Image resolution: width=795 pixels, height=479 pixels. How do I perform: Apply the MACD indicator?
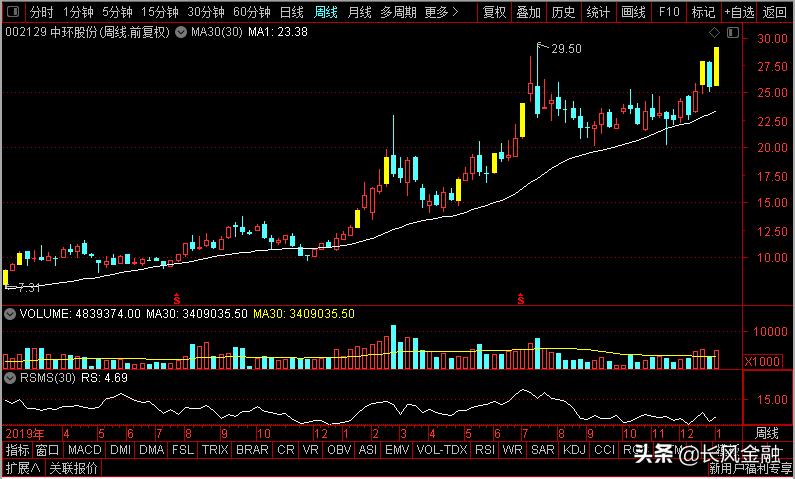[85, 450]
